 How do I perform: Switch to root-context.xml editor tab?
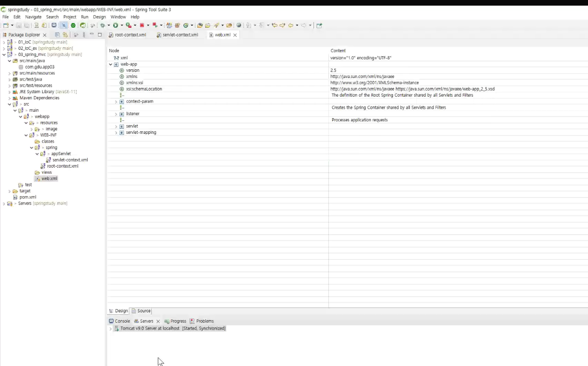click(127, 35)
